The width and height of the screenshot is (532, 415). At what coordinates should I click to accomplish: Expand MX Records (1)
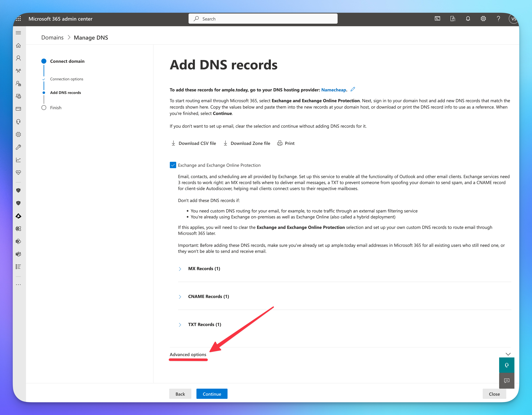point(180,269)
